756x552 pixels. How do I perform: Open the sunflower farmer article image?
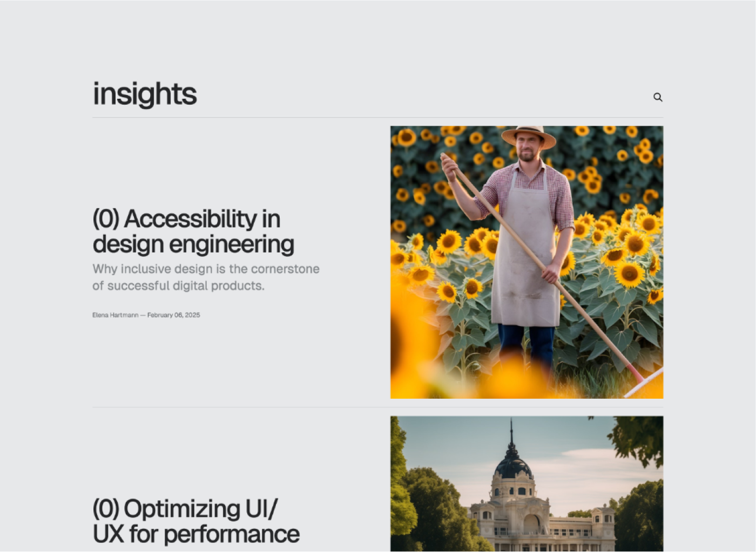(x=526, y=262)
